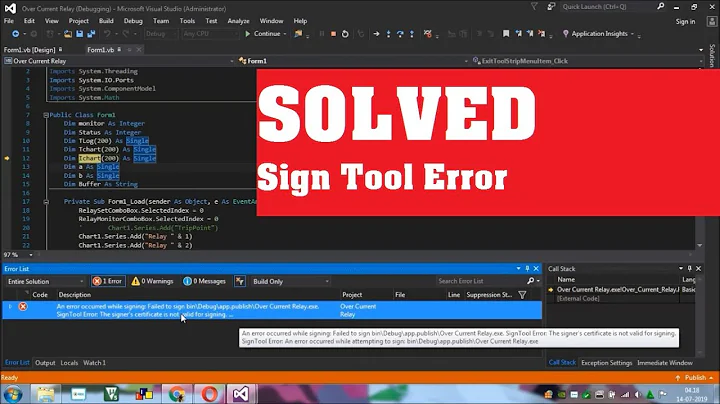Screen dimensions: 720x404
Task: Click the Continue debugging button
Action: [263, 34]
